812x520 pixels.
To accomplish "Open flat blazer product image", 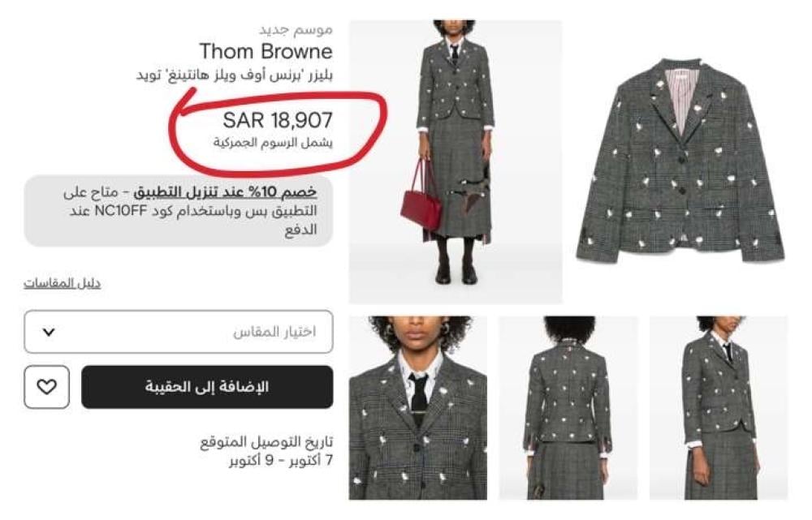I will [680, 161].
